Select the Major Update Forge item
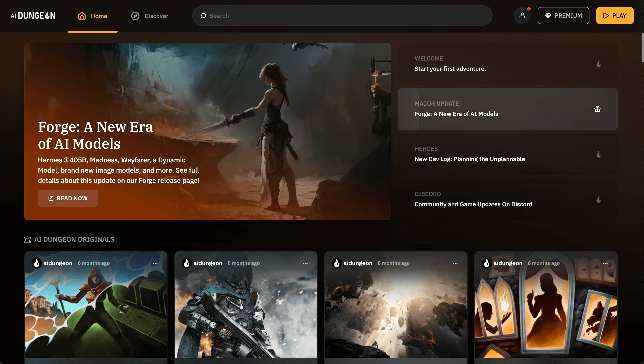The height and width of the screenshot is (364, 644). click(x=507, y=109)
